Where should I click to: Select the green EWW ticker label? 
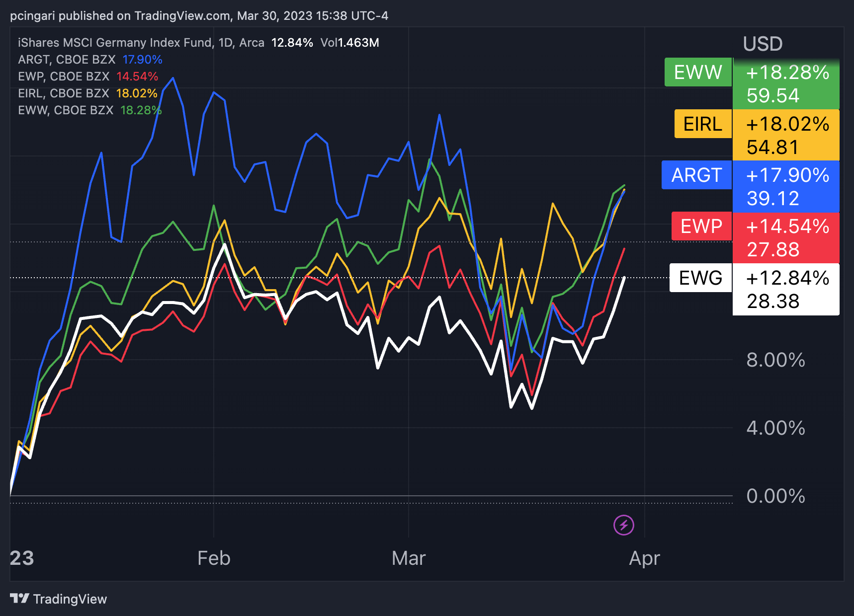[698, 73]
